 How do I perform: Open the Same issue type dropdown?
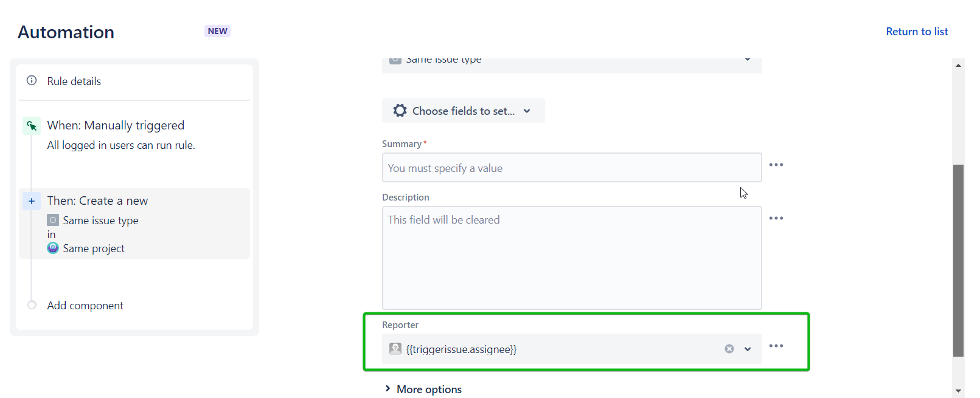748,60
